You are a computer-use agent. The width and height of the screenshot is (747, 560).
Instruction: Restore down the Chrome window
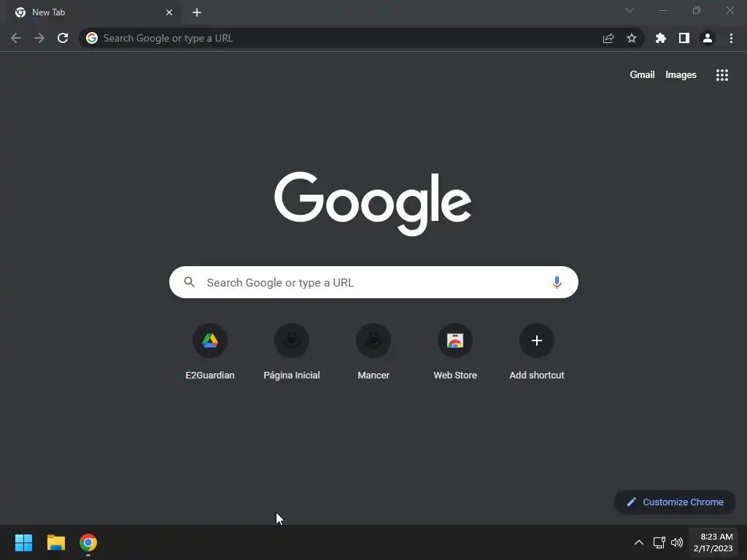click(697, 10)
